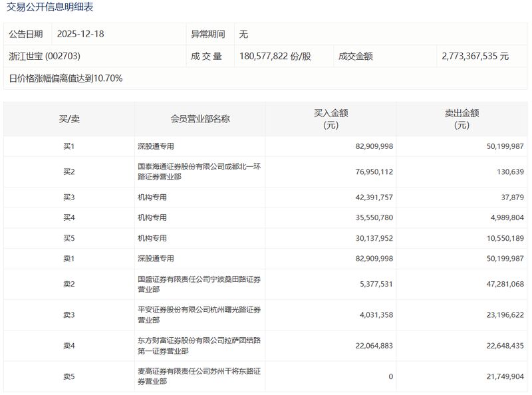Click the 交易公开信息明细表 title
532x395 pixels.
(50, 9)
